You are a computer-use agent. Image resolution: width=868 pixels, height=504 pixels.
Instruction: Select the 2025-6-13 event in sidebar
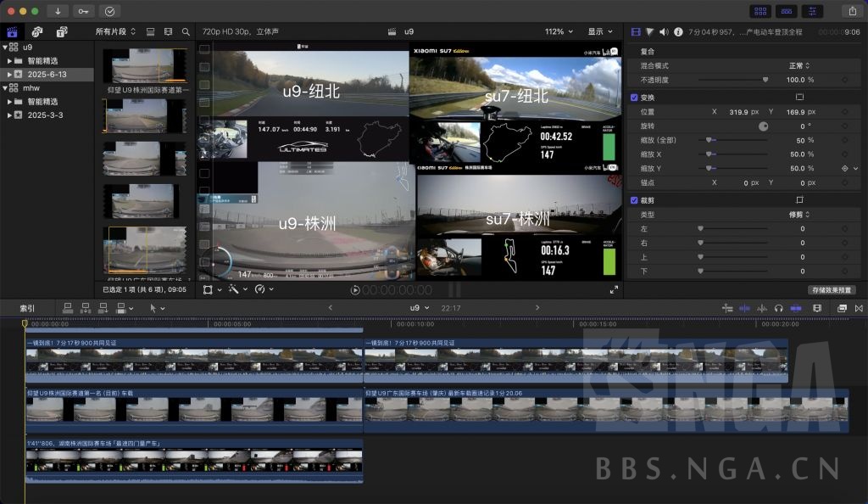[x=47, y=75]
